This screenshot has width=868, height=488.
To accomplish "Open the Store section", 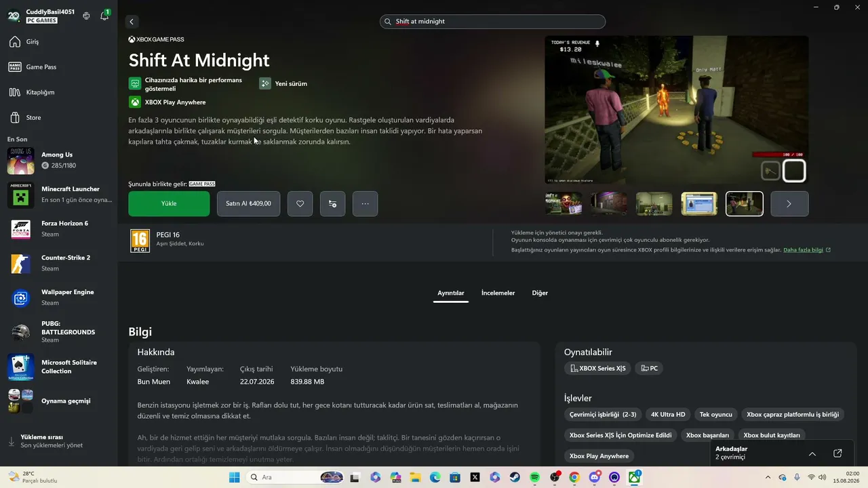I will click(58, 117).
